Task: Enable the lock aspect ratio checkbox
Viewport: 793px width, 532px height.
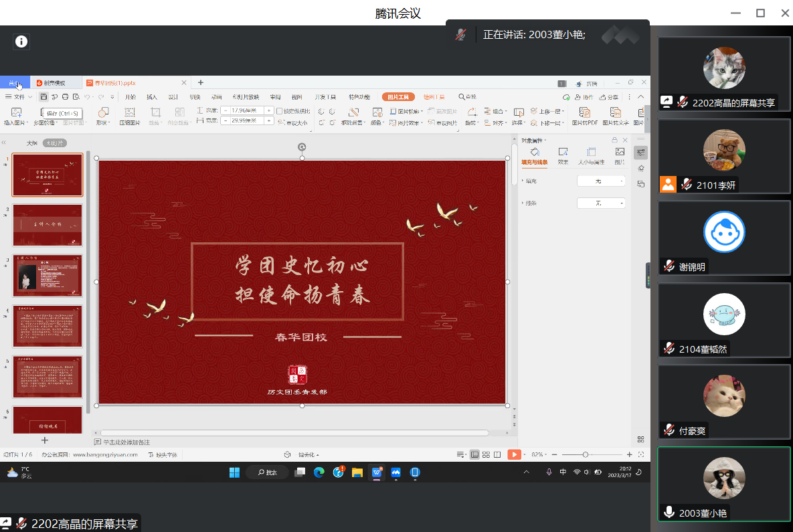Action: tap(280, 110)
